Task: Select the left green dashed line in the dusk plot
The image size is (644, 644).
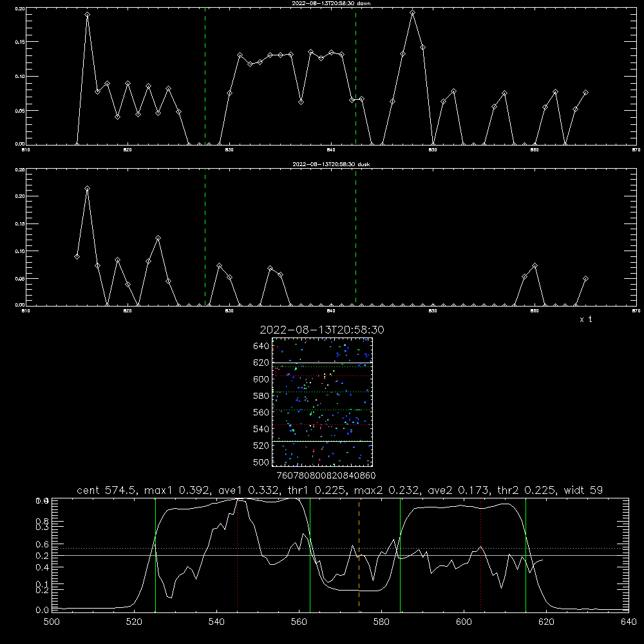Action: tap(205, 237)
